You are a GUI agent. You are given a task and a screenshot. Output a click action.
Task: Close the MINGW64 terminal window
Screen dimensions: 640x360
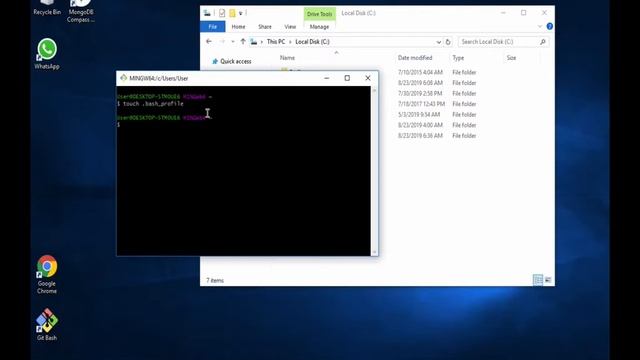click(368, 78)
